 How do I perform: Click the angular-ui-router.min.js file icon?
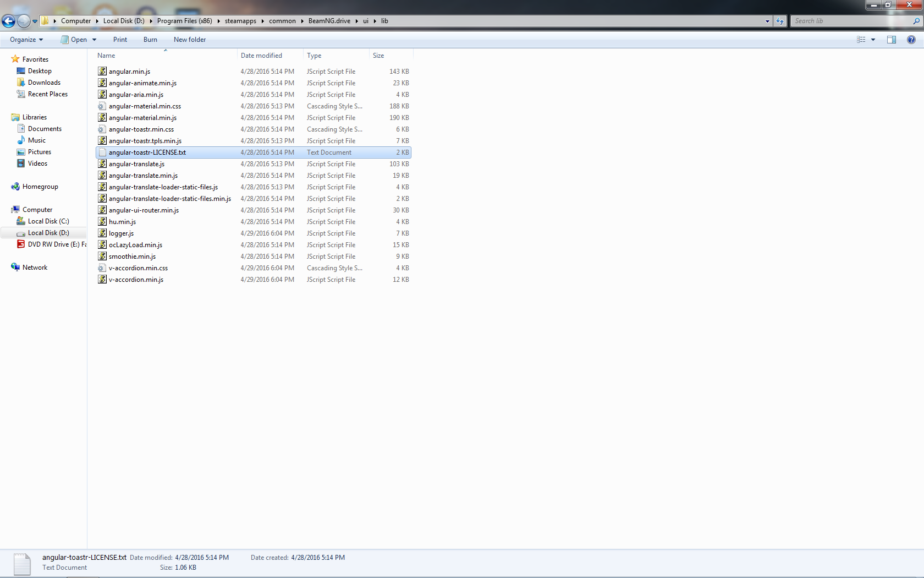coord(102,210)
